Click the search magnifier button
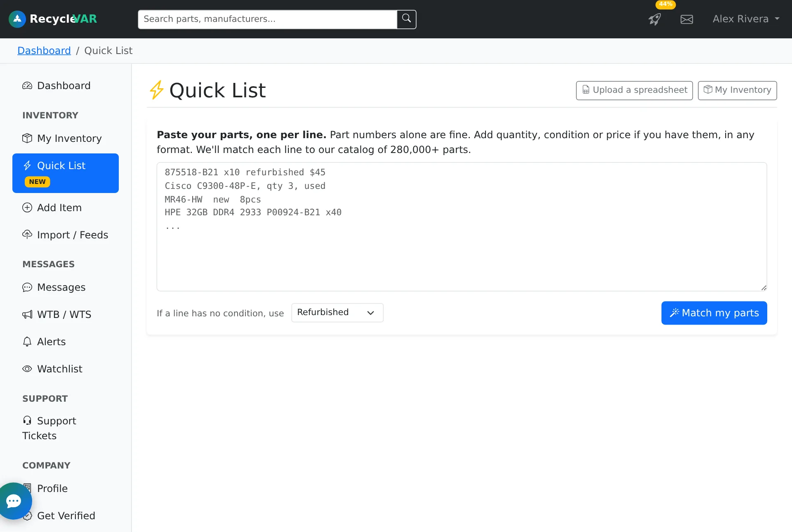The width and height of the screenshot is (792, 532). click(406, 19)
